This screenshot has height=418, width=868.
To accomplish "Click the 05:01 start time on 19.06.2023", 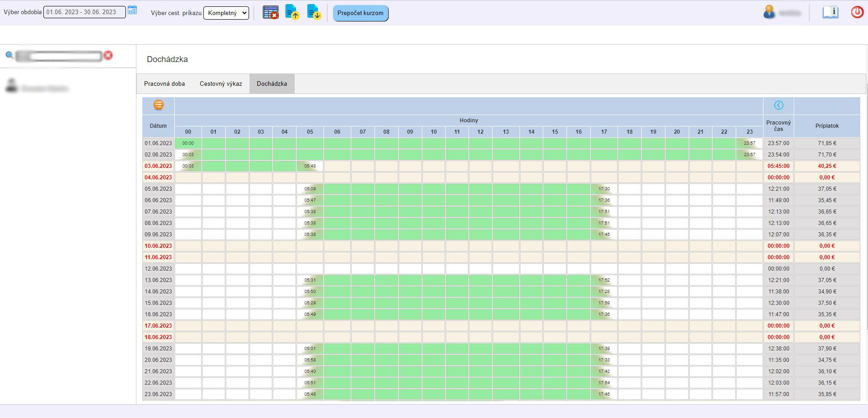I will pos(310,349).
